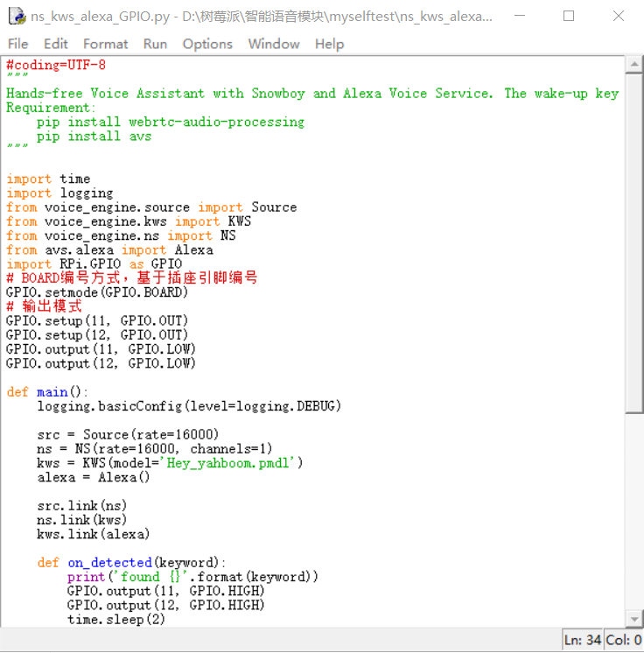Click 'ns = NS(rate=16000, channels=1)' line

point(155,448)
